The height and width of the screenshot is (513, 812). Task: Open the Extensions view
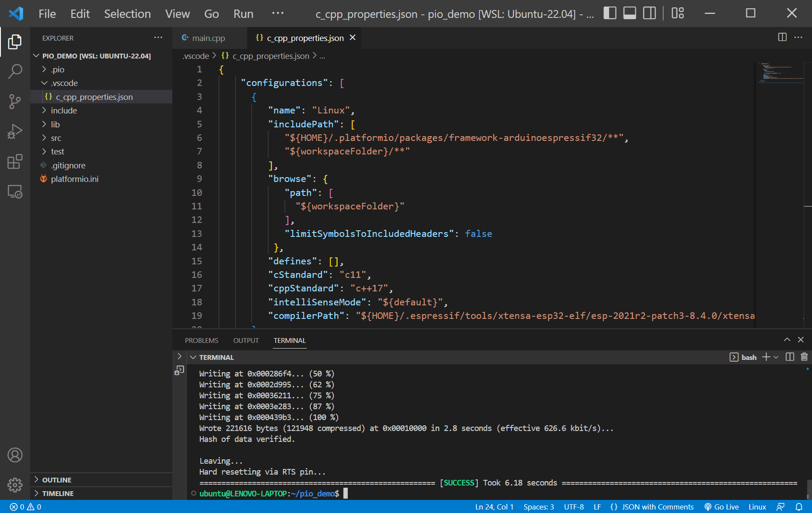15,161
